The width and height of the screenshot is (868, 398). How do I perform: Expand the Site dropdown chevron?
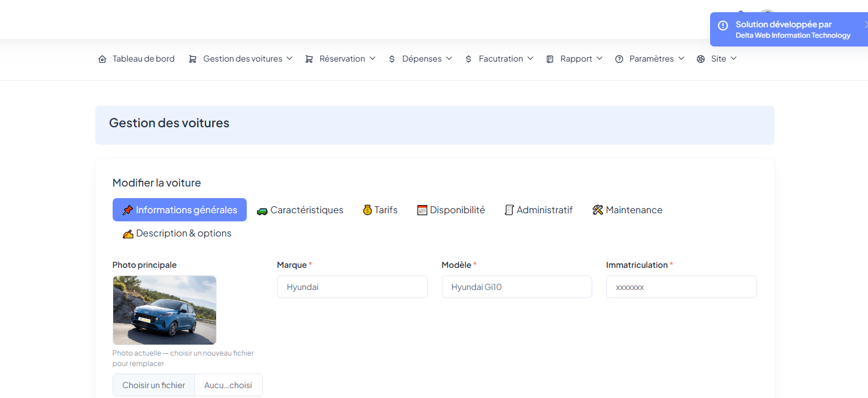[733, 59]
